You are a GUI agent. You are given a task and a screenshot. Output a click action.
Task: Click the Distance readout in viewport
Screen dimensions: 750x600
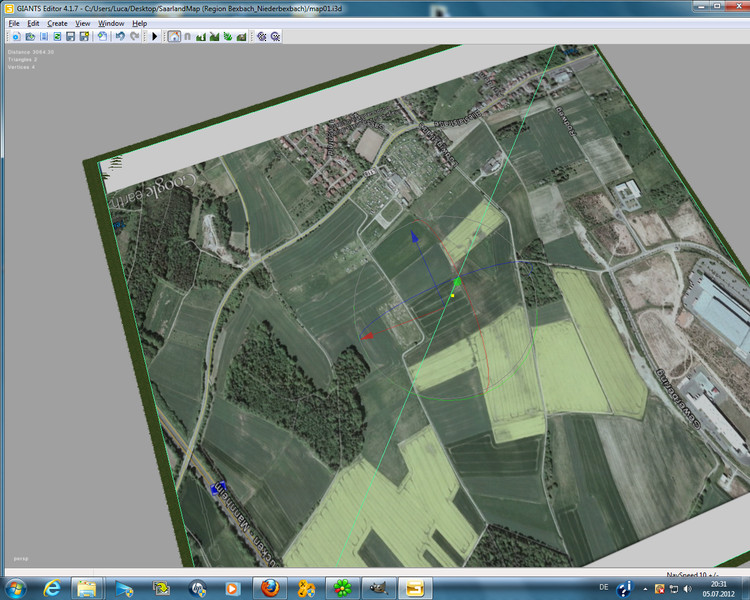pos(31,52)
